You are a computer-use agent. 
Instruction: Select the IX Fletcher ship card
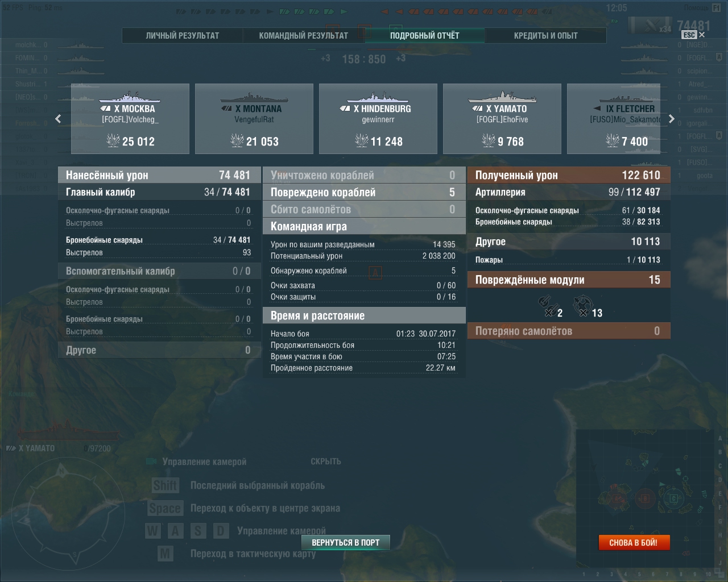pyautogui.click(x=614, y=119)
